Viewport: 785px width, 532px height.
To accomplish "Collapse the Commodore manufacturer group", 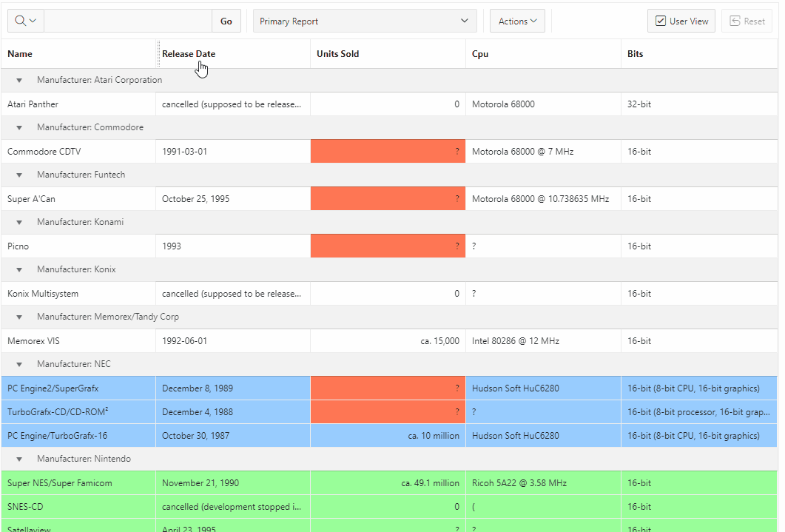I will (x=19, y=127).
